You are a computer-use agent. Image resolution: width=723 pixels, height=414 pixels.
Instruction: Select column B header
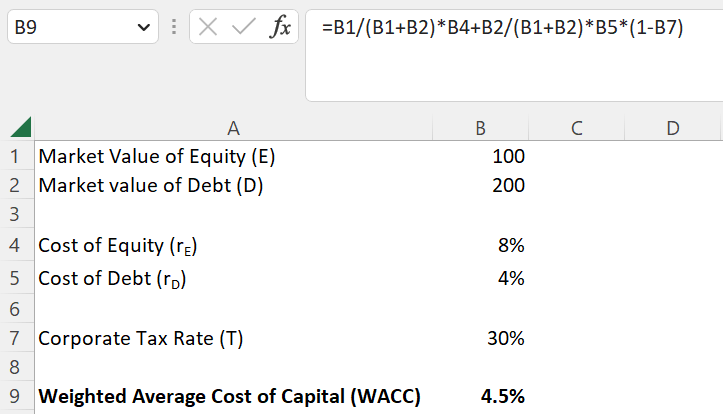[480, 128]
